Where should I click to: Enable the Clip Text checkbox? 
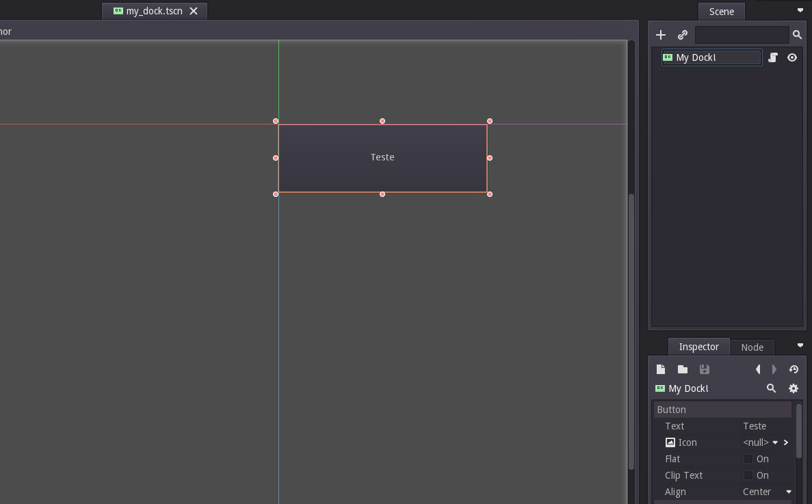(x=748, y=475)
